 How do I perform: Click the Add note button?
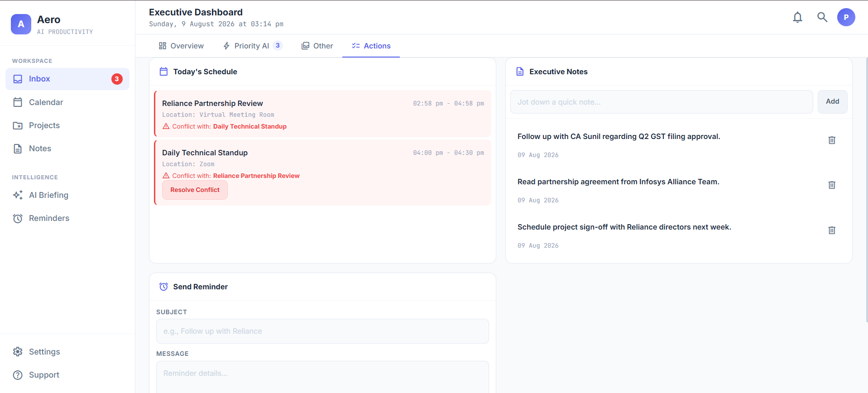[x=832, y=102]
